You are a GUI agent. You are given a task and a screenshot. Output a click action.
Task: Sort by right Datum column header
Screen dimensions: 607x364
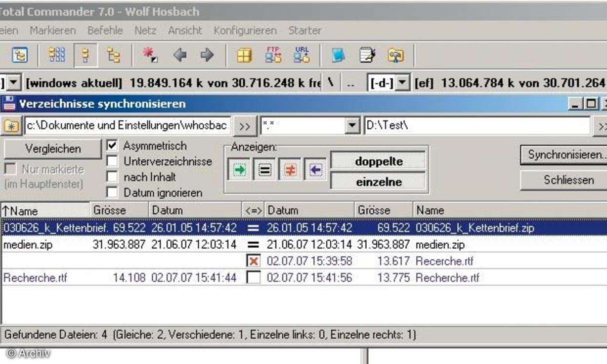(310, 210)
